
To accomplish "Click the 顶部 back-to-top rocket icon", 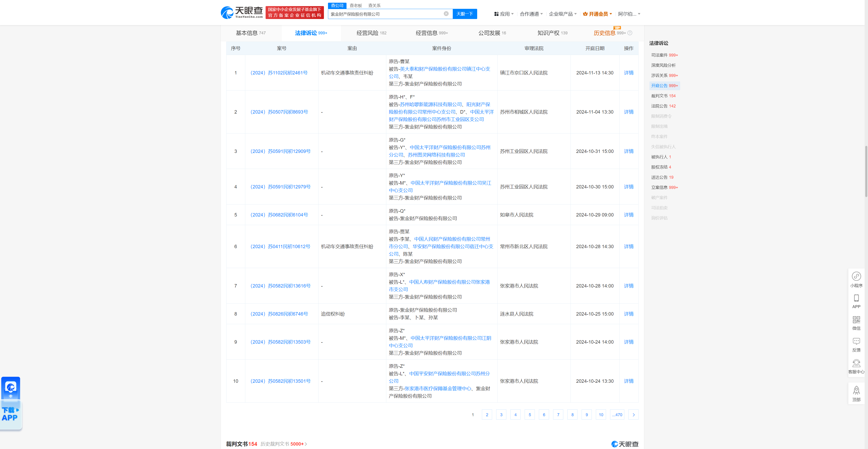I will [856, 391].
